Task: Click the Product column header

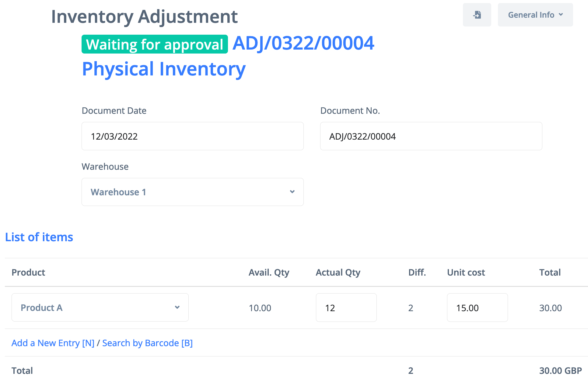Action: tap(28, 273)
